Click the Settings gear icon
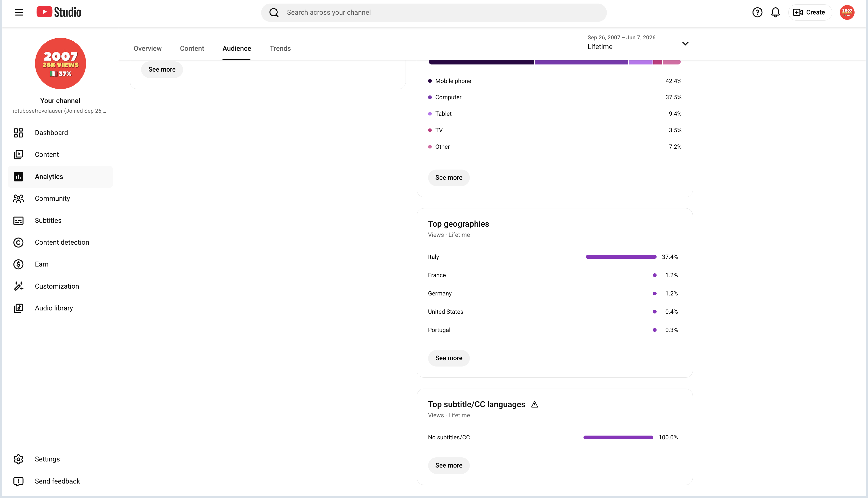Viewport: 868px width, 498px height. [19, 459]
